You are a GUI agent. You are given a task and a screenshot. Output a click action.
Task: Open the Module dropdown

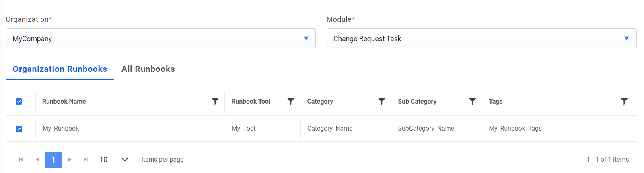(481, 38)
